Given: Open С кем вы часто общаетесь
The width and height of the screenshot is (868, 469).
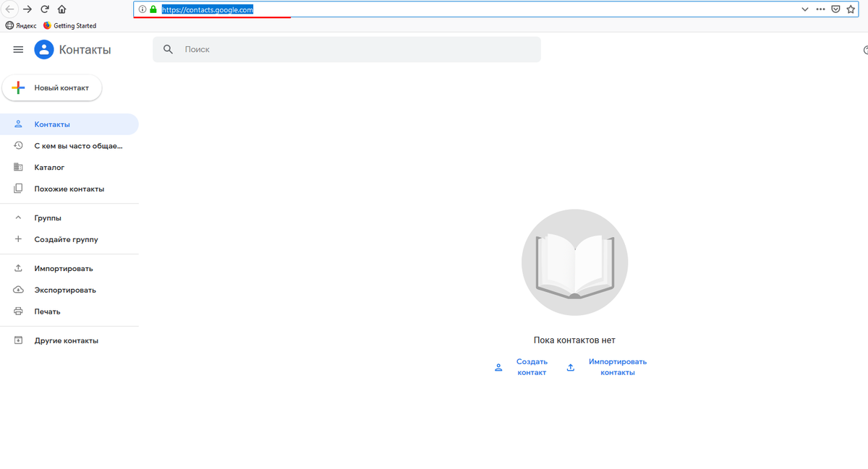Looking at the screenshot, I should pyautogui.click(x=69, y=146).
